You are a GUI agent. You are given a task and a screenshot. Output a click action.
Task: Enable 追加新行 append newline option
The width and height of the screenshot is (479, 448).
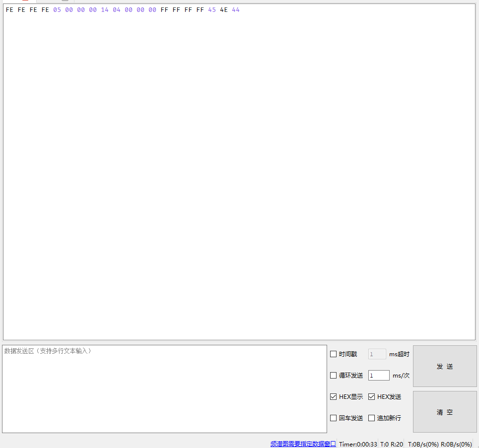[371, 418]
